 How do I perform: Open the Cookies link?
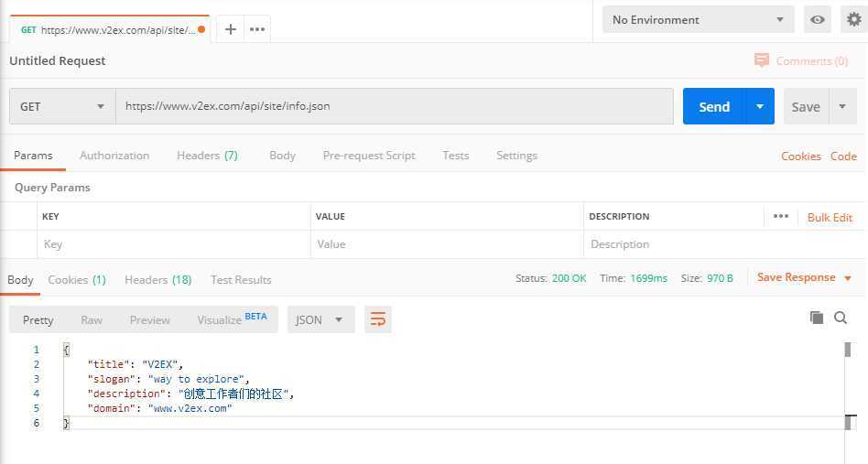click(x=801, y=156)
